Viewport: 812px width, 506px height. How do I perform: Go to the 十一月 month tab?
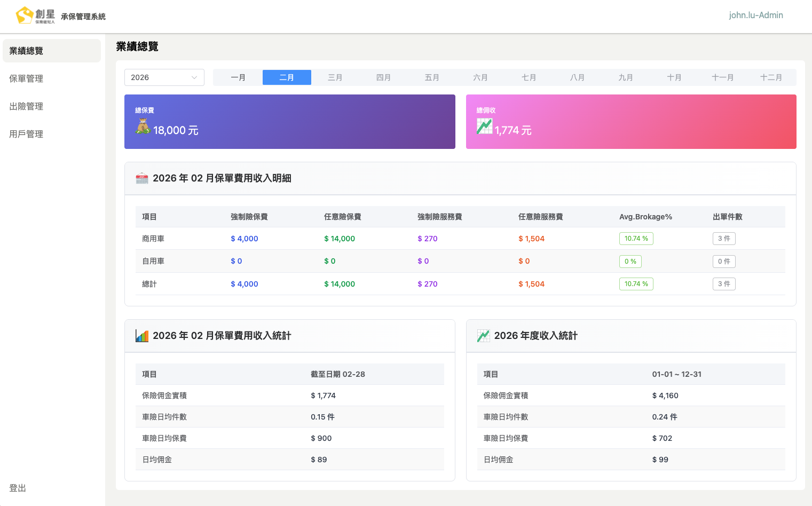tap(723, 77)
